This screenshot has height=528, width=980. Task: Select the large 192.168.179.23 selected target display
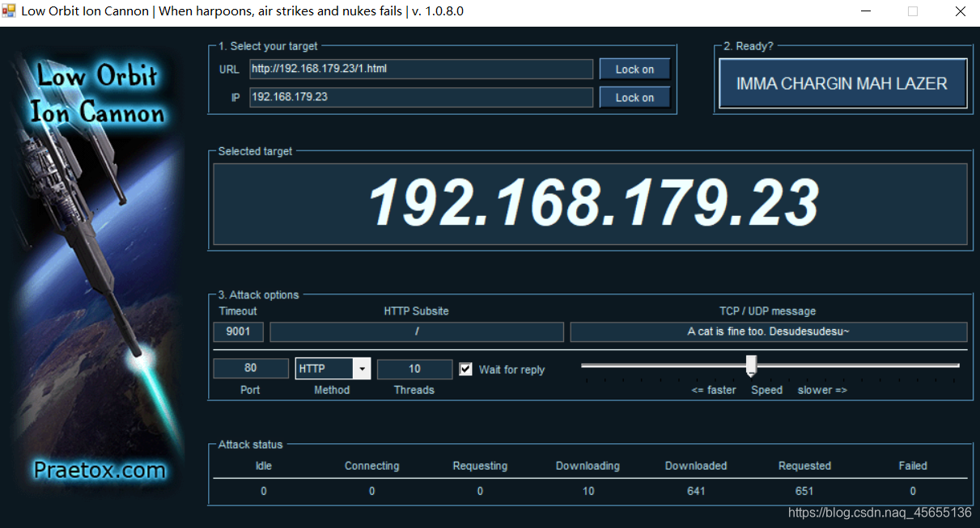pos(591,204)
